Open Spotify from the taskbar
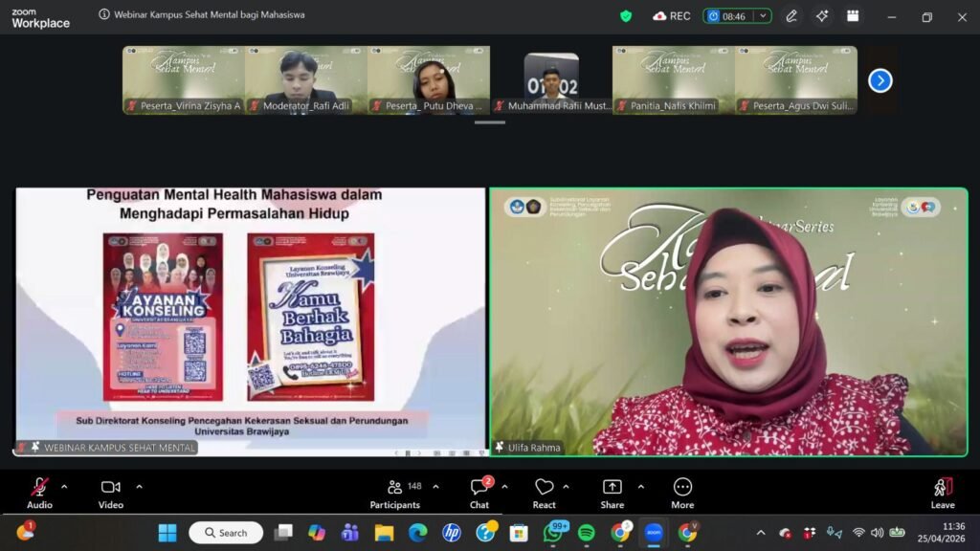Viewport: 980px width, 551px height. 587,533
